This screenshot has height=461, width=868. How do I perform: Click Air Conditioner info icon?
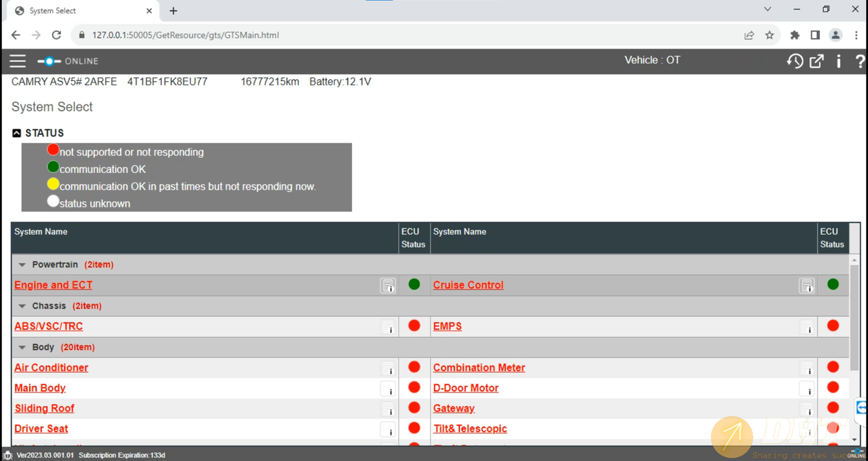388,369
